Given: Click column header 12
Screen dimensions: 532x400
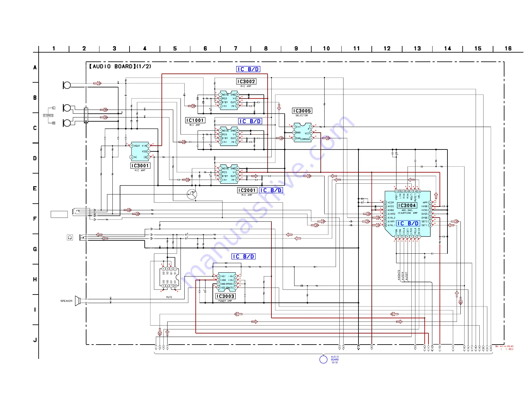Looking at the screenshot, I should (x=387, y=48).
